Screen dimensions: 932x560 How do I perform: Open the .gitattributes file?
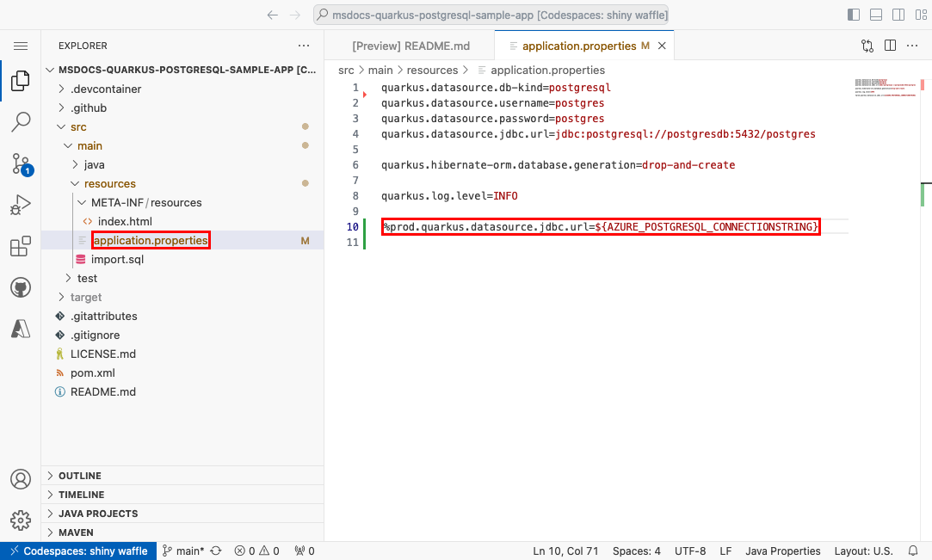pyautogui.click(x=182, y=316)
